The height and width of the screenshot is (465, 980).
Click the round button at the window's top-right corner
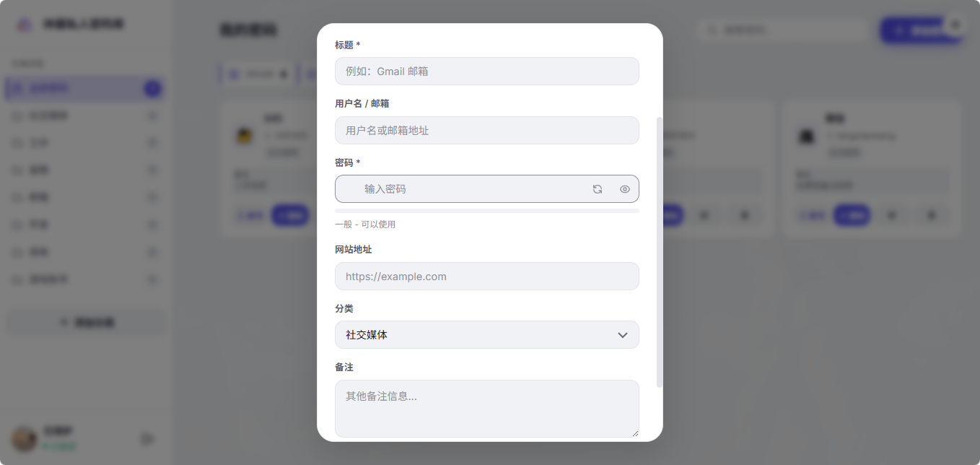coord(956,25)
